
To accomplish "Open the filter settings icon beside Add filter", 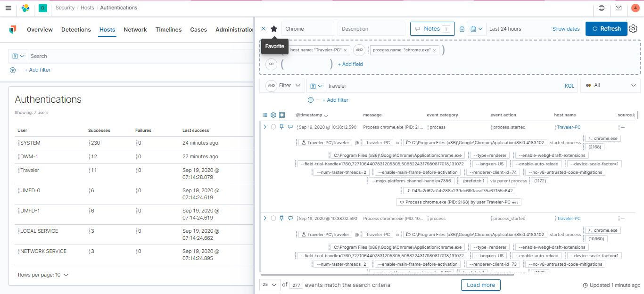I will click(311, 100).
